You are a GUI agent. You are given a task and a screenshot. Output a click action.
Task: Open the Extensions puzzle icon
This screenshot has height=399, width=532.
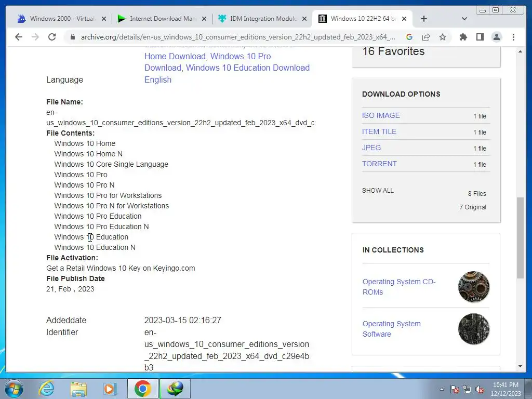[x=463, y=37]
